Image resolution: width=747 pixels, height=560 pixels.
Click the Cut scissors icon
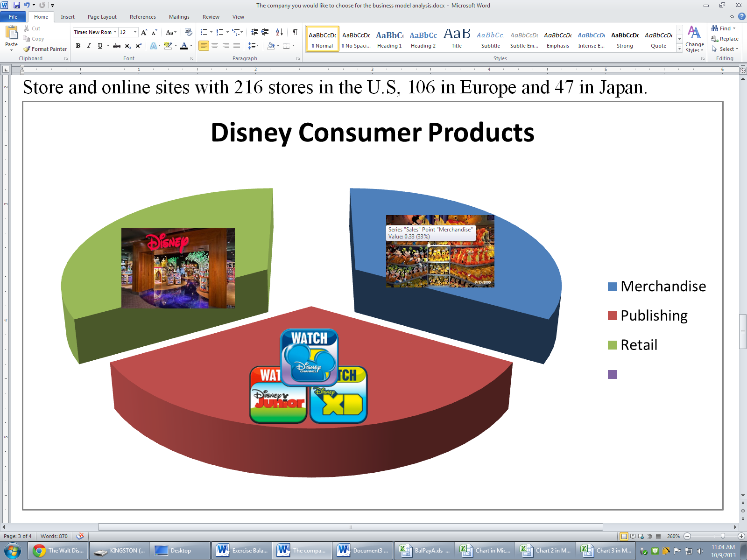27,28
